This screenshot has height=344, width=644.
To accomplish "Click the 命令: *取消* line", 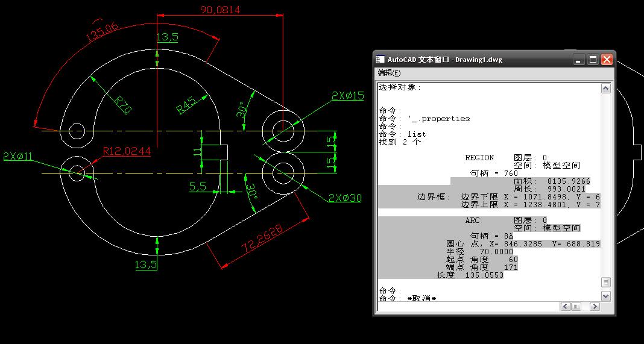I will pos(407,298).
